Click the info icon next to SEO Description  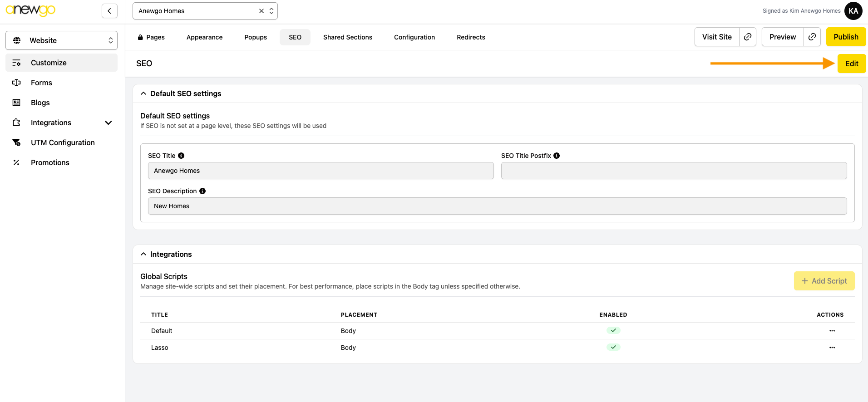202,191
